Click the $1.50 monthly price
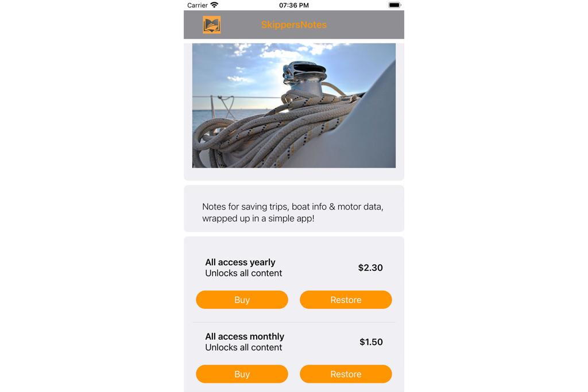 click(372, 342)
